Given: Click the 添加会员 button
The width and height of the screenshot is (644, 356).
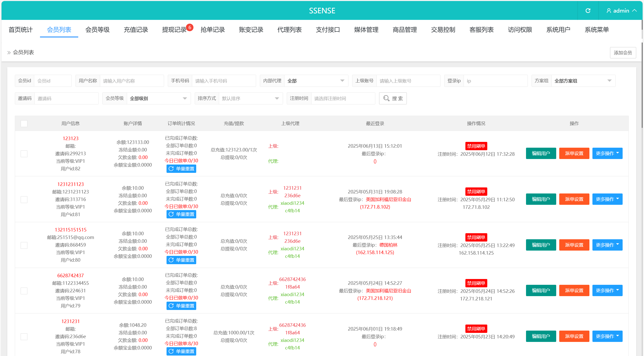Looking at the screenshot, I should [623, 53].
